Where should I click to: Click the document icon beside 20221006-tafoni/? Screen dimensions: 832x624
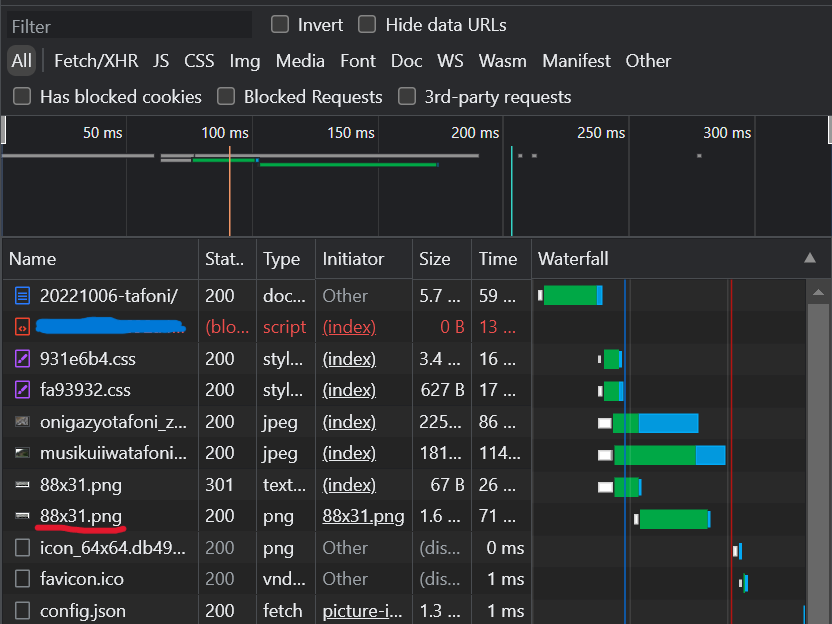[x=22, y=296]
